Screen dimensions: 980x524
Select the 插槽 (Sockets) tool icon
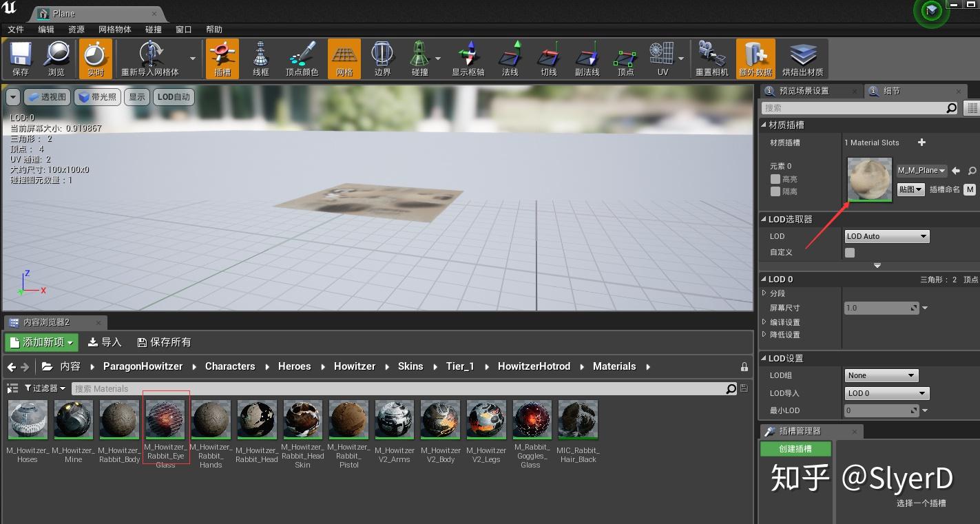[222, 58]
